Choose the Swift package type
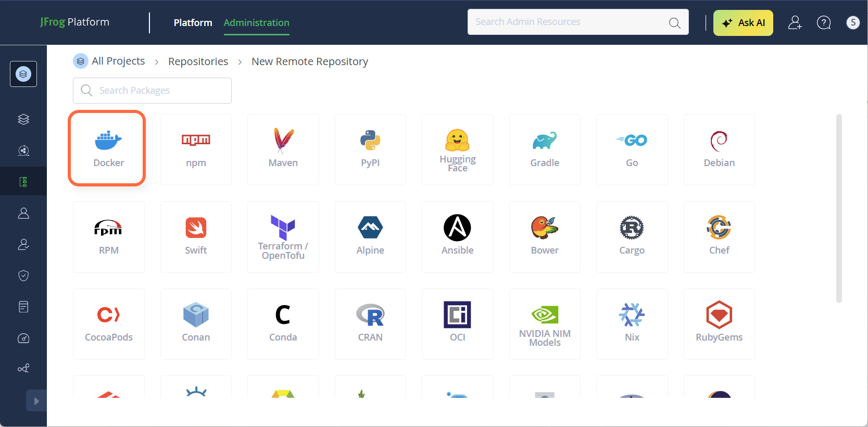This screenshot has width=868, height=427. click(196, 237)
